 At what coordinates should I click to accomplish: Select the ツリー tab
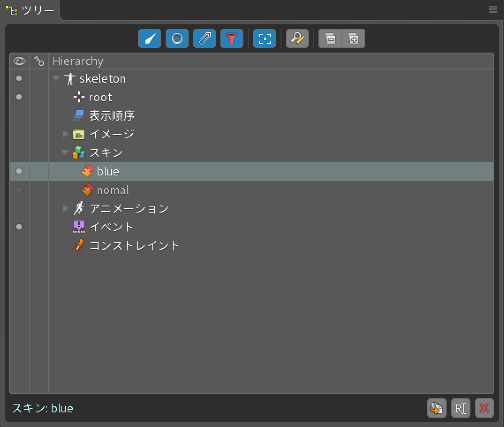[x=30, y=10]
